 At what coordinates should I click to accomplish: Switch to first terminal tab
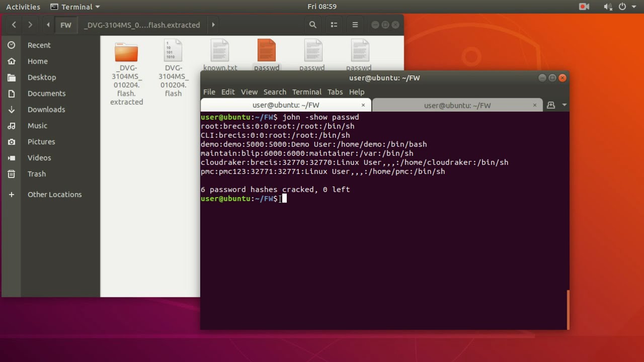tap(286, 105)
